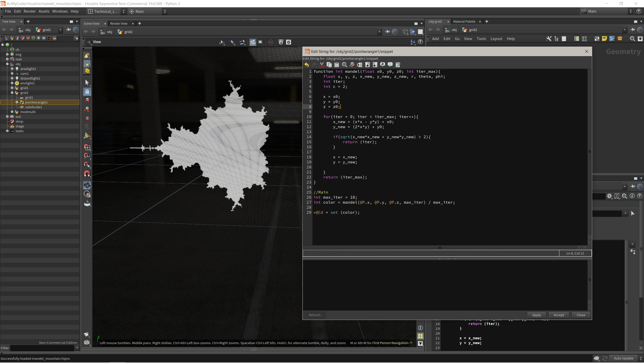The image size is (644, 363).
Task: Switch to the Material Palette tab
Action: (x=464, y=21)
